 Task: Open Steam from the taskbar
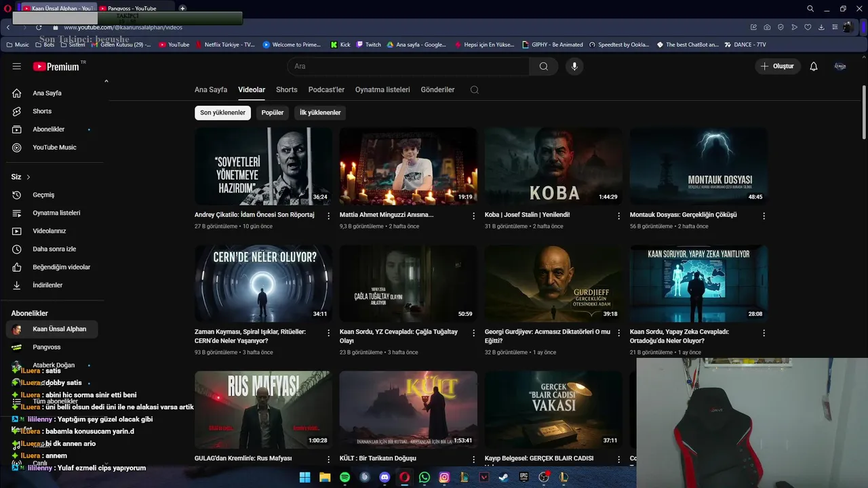coord(504,477)
